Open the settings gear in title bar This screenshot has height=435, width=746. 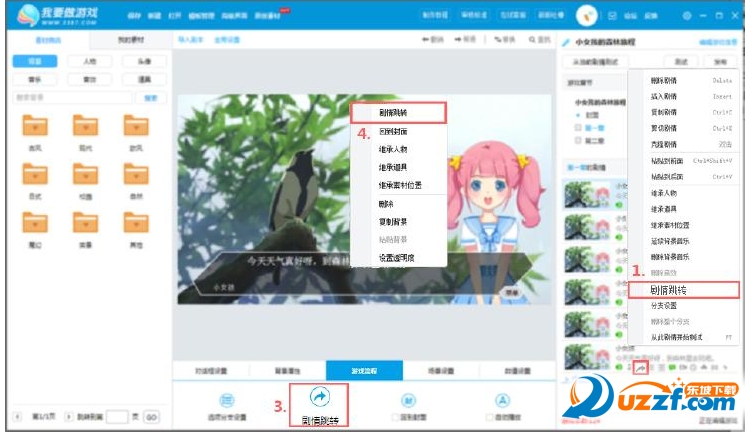coord(687,16)
